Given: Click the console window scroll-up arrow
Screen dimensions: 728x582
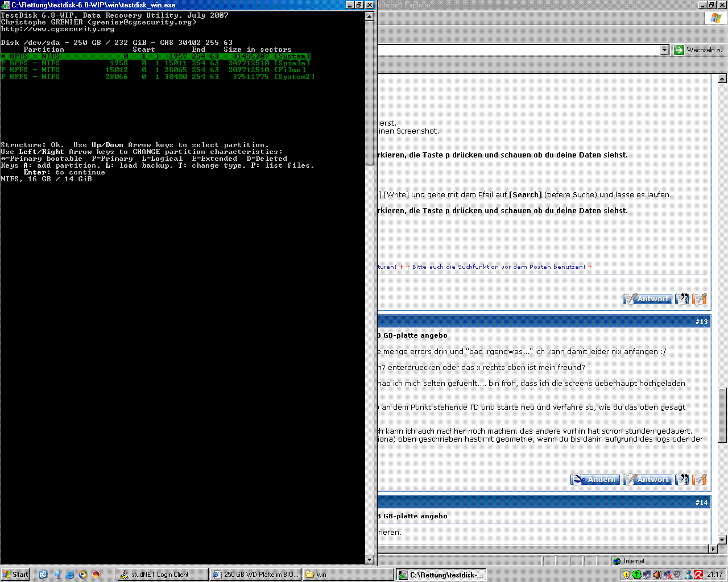Looking at the screenshot, I should tap(369, 16).
